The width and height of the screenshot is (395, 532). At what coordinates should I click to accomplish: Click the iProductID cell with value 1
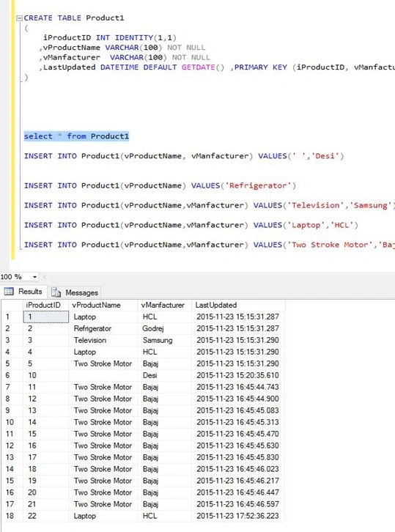pyautogui.click(x=46, y=317)
